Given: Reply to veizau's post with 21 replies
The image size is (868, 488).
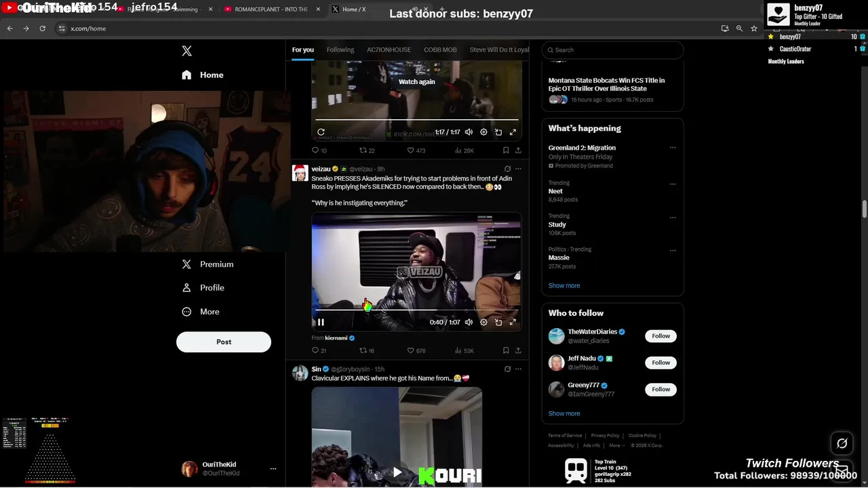Looking at the screenshot, I should (x=319, y=350).
